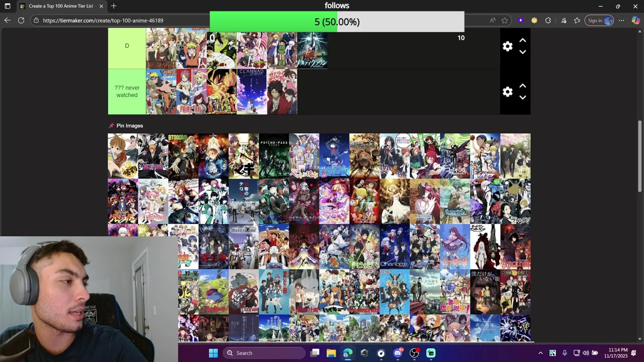Click the Pin Images label
The image size is (644, 362).
click(130, 126)
